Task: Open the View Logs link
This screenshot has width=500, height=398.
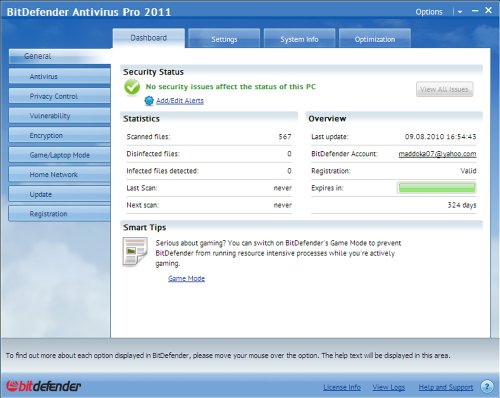Action: [389, 387]
